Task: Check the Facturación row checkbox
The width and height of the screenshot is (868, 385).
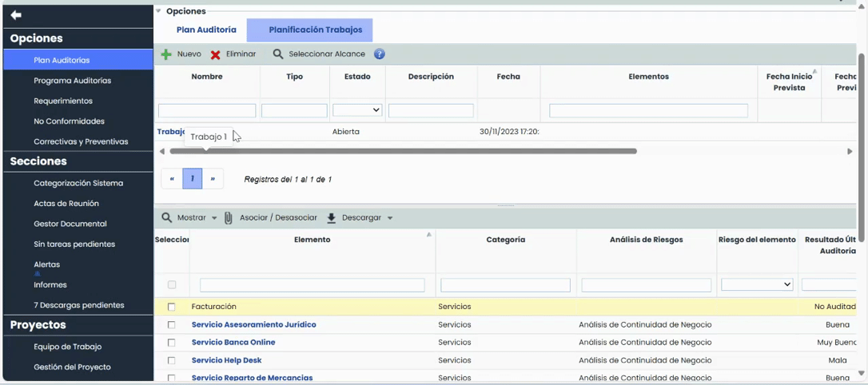Action: (171, 307)
